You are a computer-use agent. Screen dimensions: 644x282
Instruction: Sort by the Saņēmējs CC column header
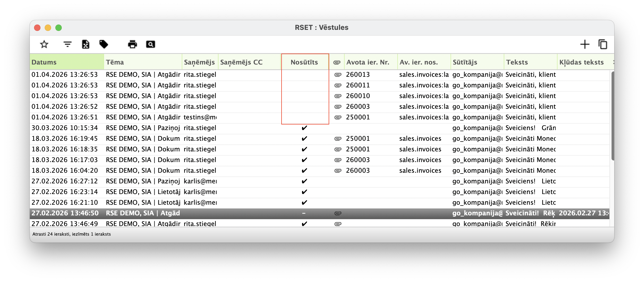[x=249, y=62]
